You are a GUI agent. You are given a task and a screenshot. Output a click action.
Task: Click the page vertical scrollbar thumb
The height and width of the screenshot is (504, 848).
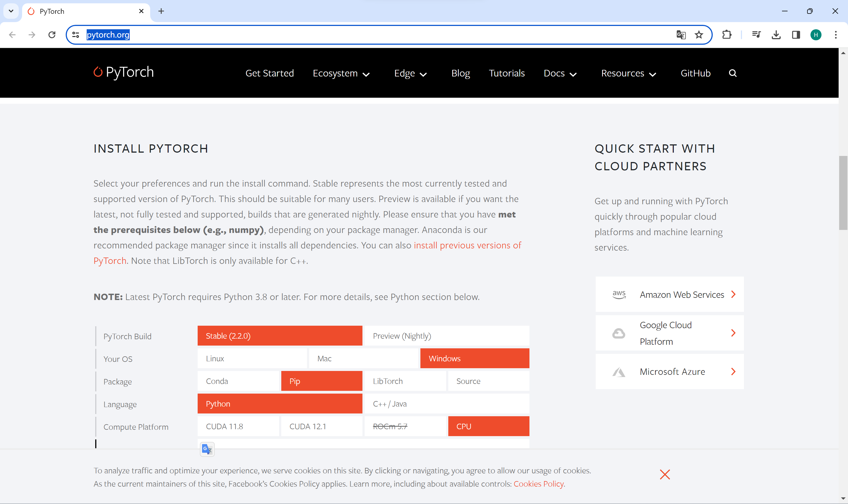(843, 193)
